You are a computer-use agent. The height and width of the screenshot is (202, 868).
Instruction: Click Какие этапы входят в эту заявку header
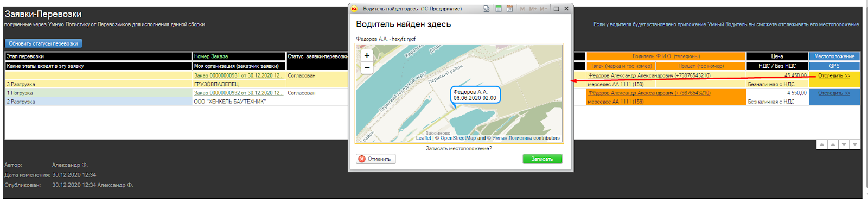point(99,66)
